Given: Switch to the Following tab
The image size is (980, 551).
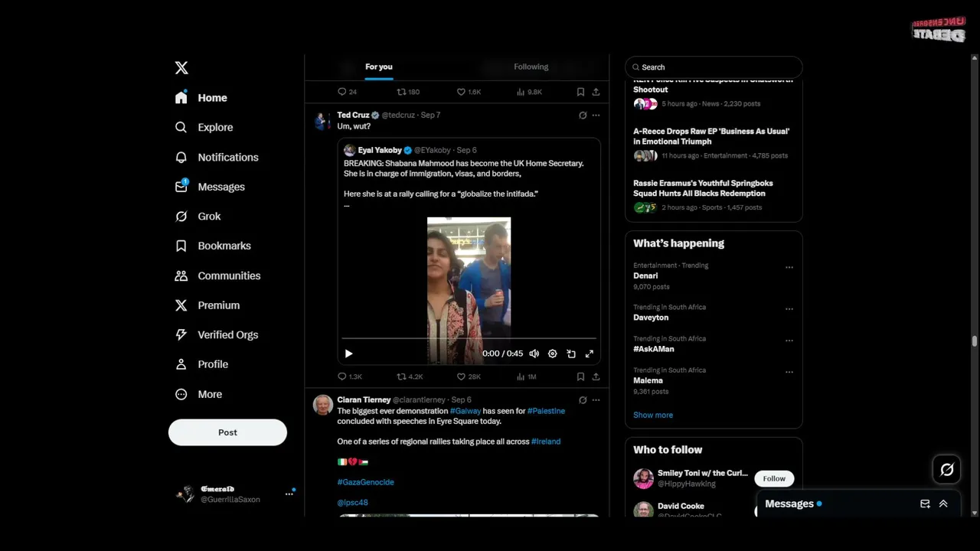Looking at the screenshot, I should pyautogui.click(x=531, y=67).
